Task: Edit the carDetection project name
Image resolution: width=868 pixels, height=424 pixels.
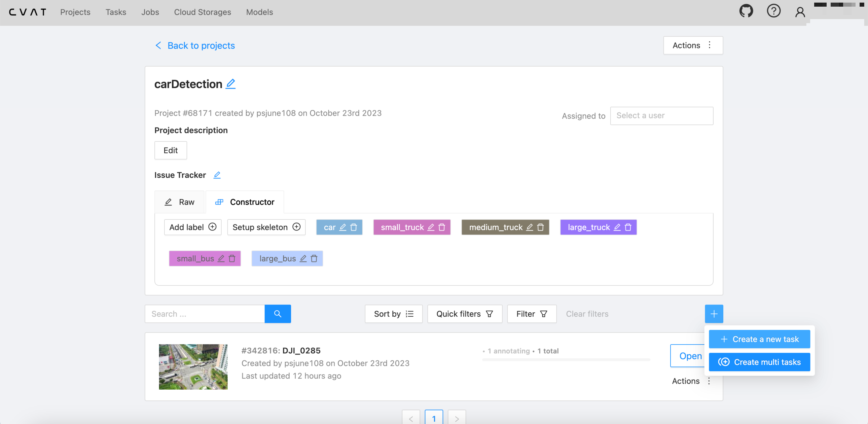Action: 231,84
